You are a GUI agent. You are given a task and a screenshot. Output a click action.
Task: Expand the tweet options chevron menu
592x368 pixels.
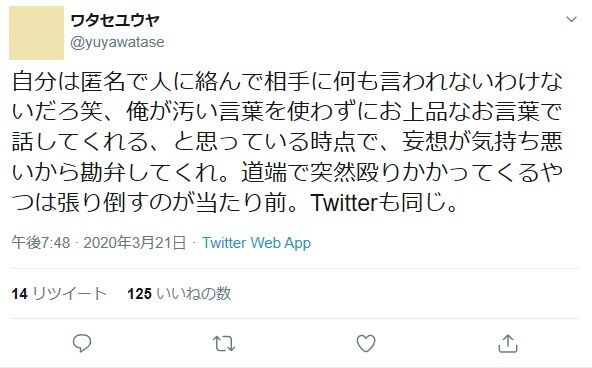[x=572, y=19]
